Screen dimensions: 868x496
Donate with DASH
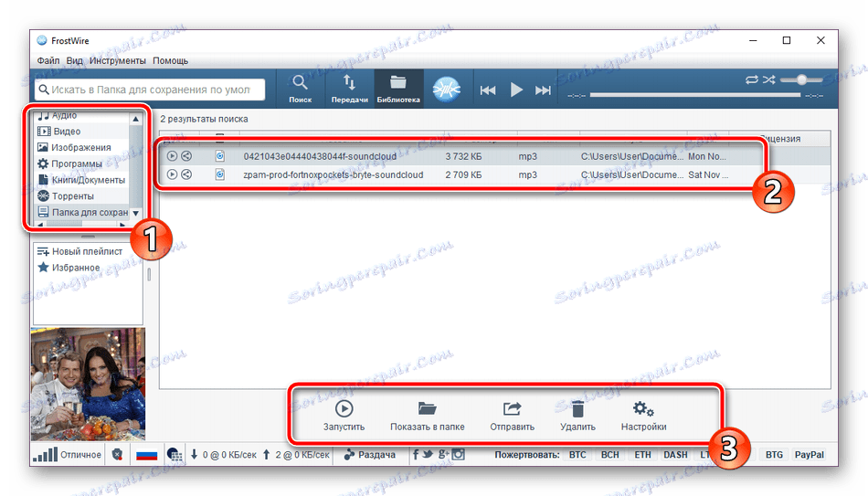click(675, 455)
